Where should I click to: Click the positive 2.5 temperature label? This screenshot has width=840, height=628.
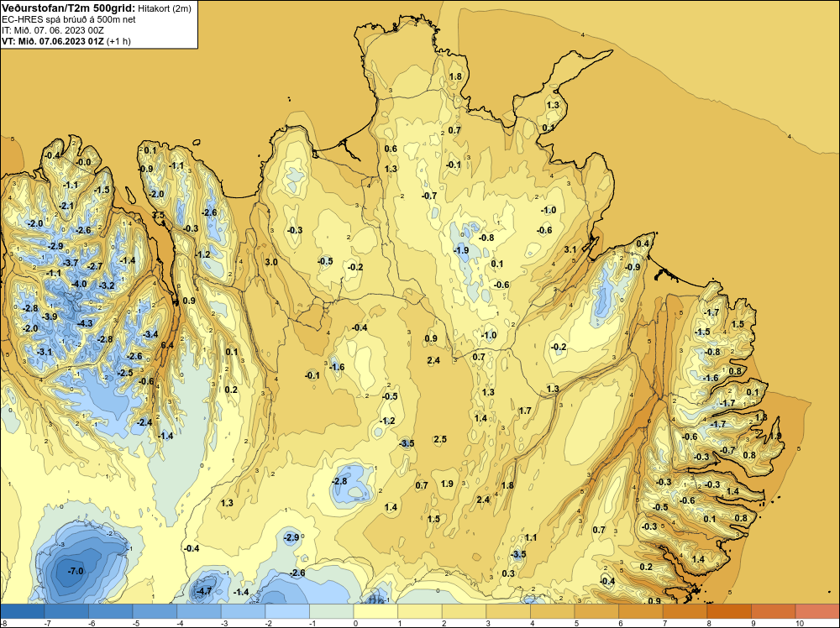click(x=440, y=440)
